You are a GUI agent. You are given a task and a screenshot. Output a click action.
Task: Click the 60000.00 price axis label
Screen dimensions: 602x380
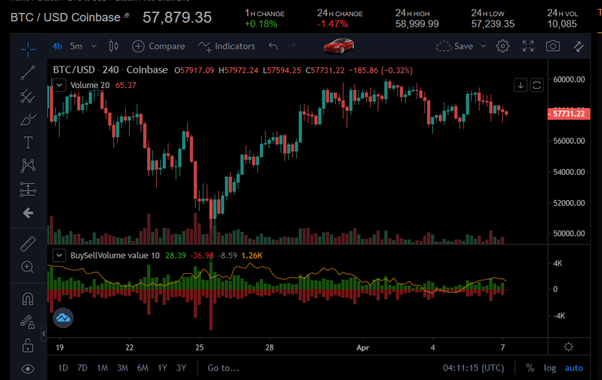(569, 79)
